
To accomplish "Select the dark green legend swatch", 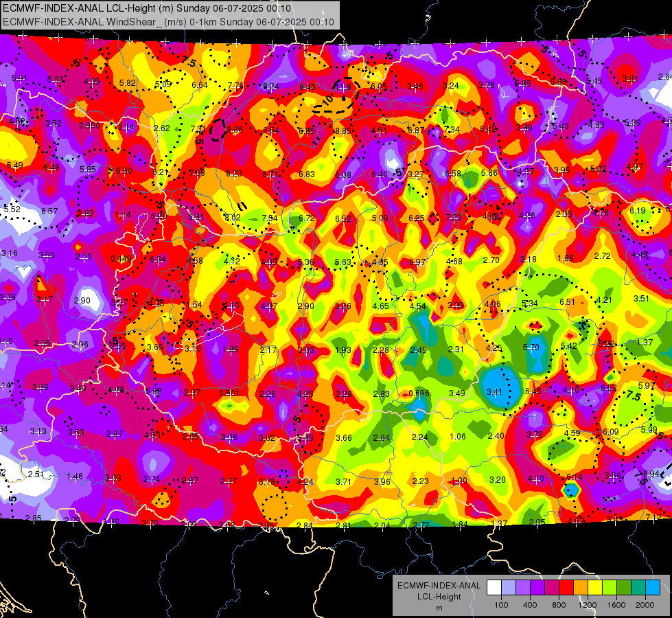I will point(624,588).
